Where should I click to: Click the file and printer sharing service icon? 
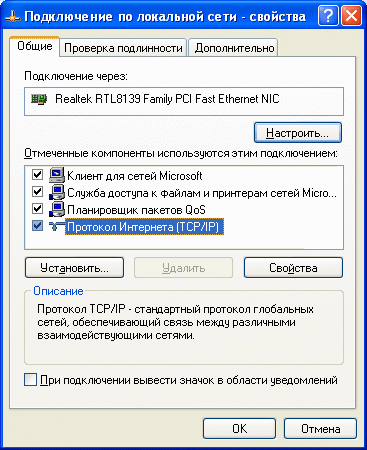[x=57, y=192]
